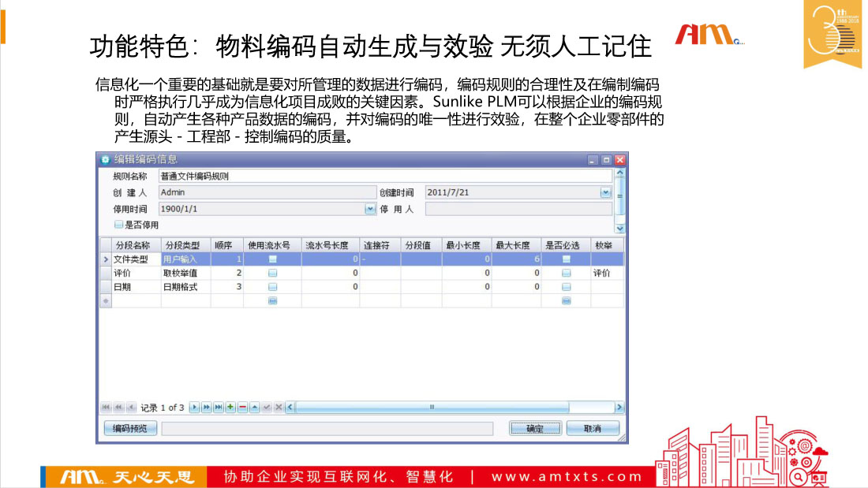This screenshot has width=868, height=488.
Task: Click the 分段类型 column header
Action: (181, 244)
